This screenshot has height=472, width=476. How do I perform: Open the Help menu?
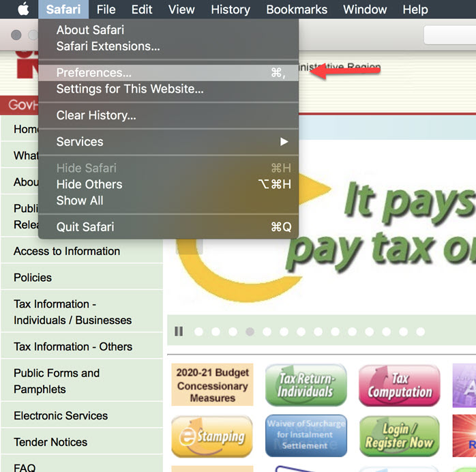(x=415, y=10)
